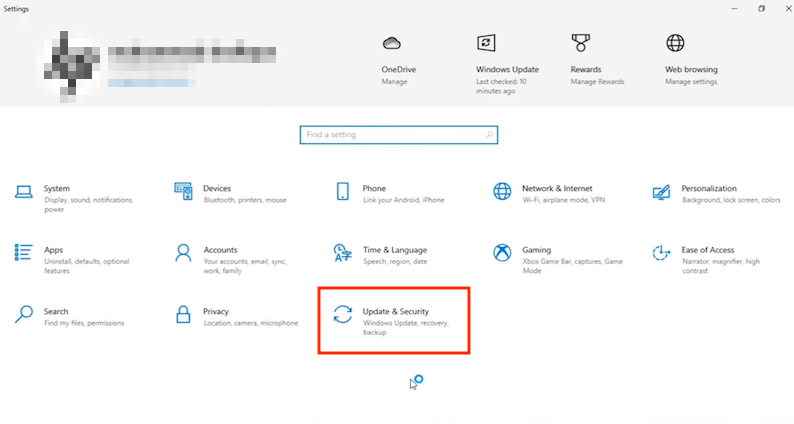Click 'Wi-Fi, airplane mode, VPN' description
The width and height of the screenshot is (794, 424).
(x=564, y=200)
